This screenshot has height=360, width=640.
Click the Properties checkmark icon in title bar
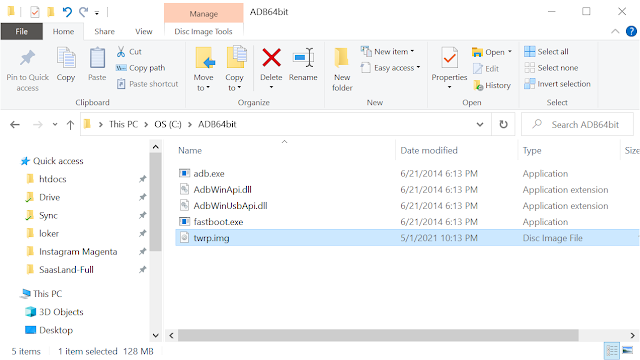(35, 12)
